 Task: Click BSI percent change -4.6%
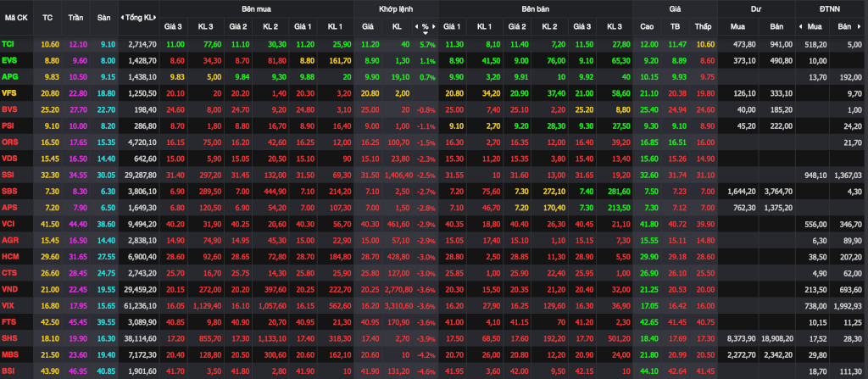[x=427, y=371]
